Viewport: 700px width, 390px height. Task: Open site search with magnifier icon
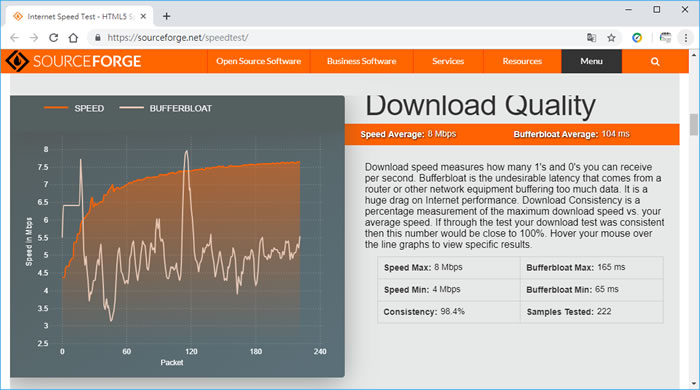coord(655,62)
